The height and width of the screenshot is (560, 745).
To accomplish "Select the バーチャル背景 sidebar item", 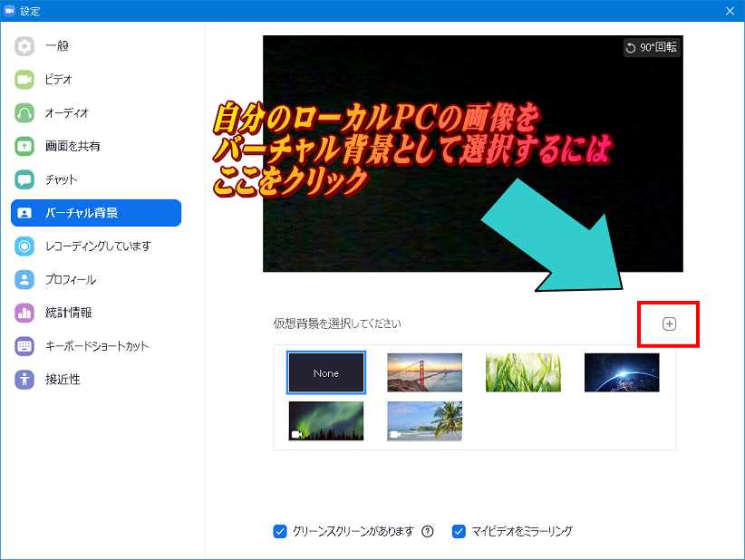I will pyautogui.click(x=96, y=213).
